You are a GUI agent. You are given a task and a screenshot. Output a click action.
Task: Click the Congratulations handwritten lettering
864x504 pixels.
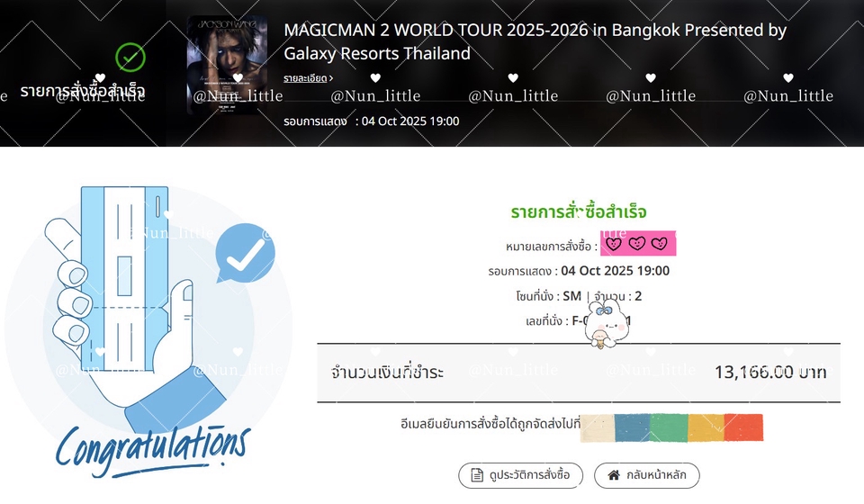(x=152, y=449)
